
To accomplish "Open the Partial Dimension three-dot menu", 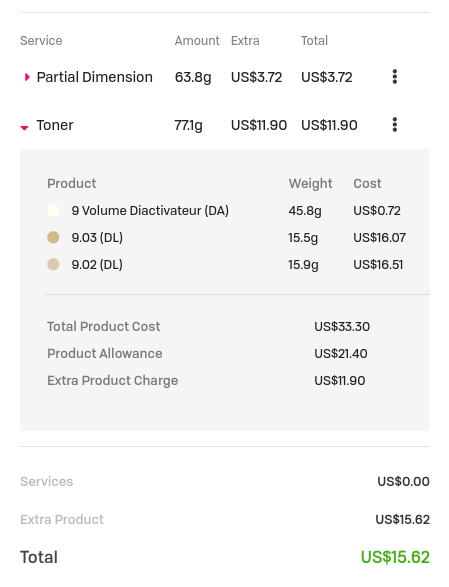I will [394, 77].
